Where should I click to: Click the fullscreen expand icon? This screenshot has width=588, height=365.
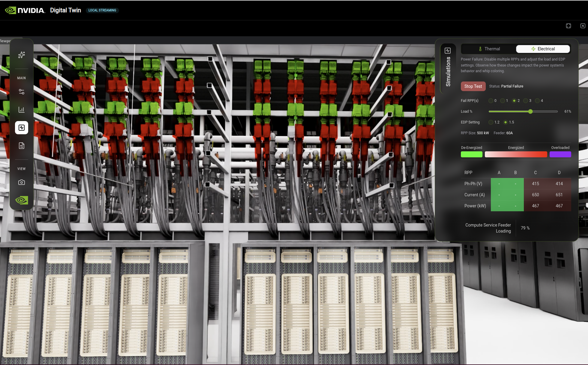point(569,26)
